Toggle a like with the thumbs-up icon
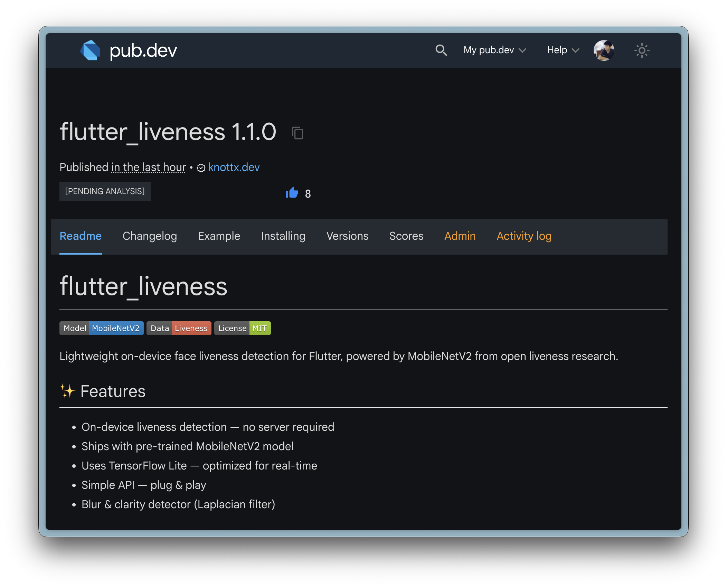The height and width of the screenshot is (588, 727). click(x=292, y=193)
